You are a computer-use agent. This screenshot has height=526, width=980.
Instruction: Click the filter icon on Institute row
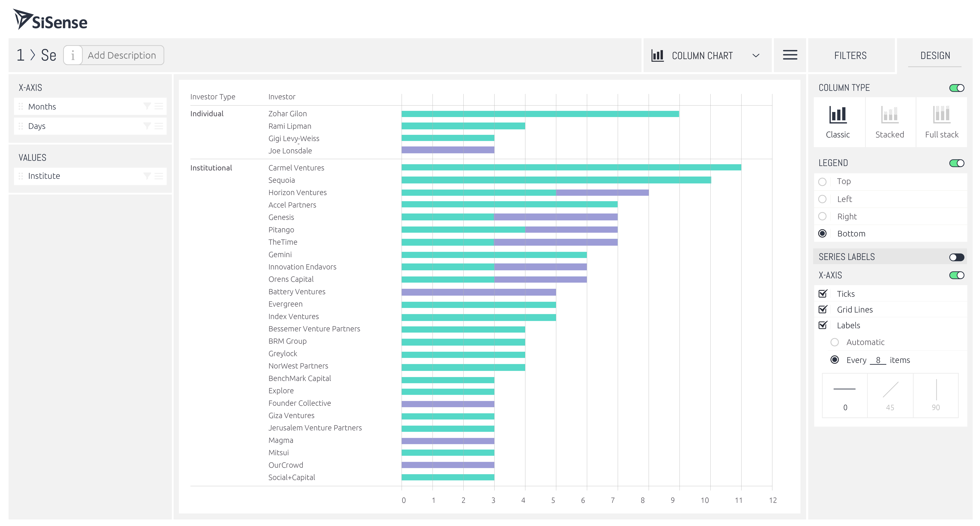pyautogui.click(x=147, y=176)
